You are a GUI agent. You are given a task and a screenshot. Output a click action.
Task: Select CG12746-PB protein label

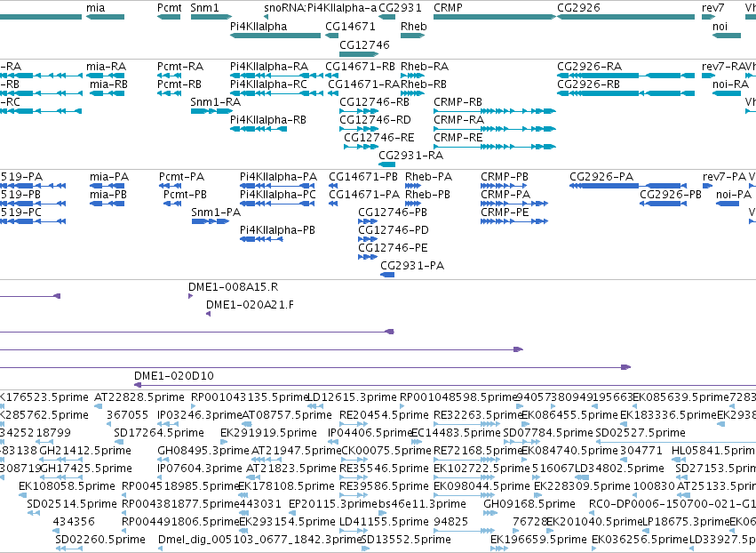393,212
